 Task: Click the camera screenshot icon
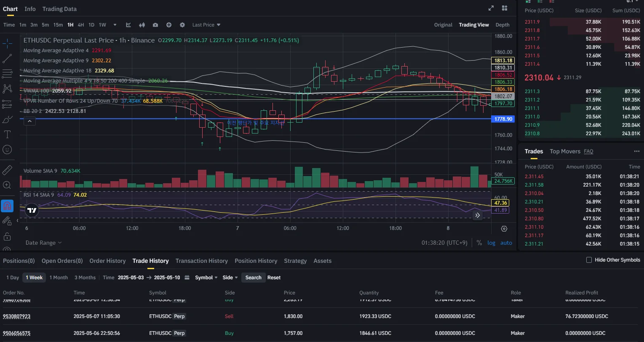coord(155,25)
